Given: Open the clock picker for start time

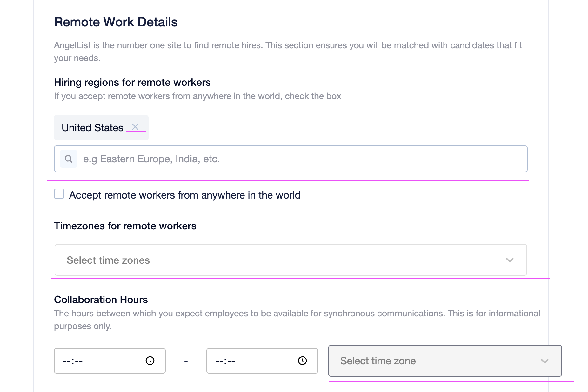Looking at the screenshot, I should coord(150,361).
